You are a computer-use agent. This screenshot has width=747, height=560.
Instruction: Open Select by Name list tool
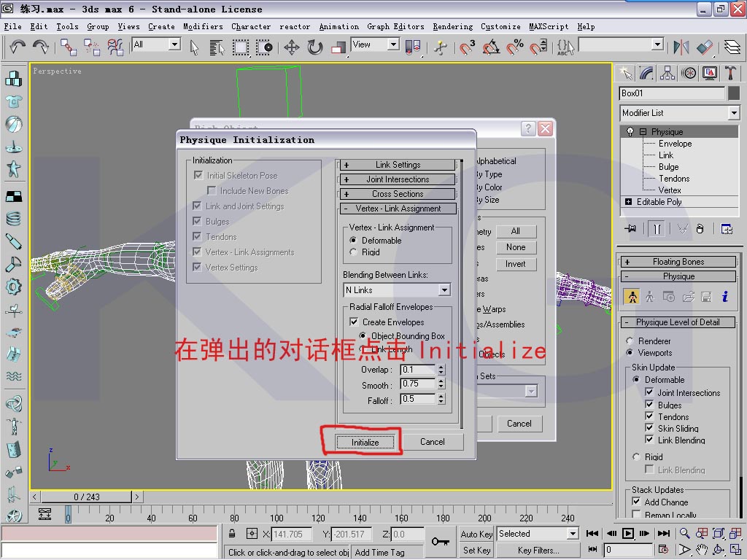point(217,47)
